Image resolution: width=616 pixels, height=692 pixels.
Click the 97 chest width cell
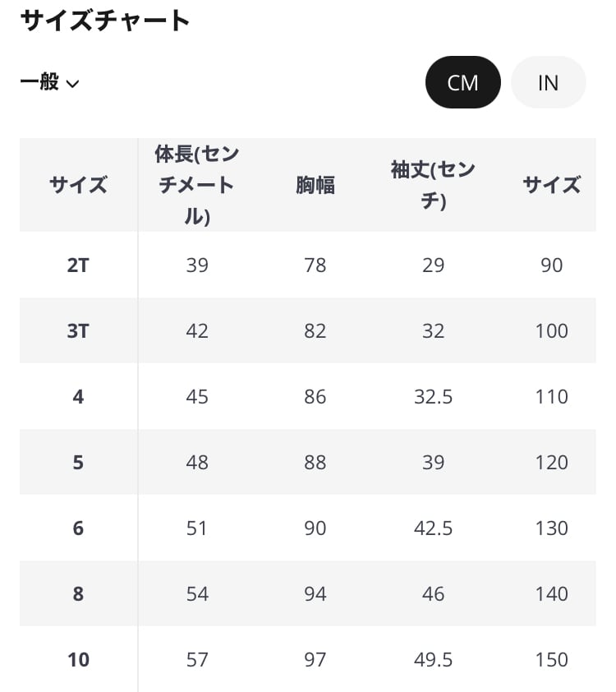coord(315,660)
